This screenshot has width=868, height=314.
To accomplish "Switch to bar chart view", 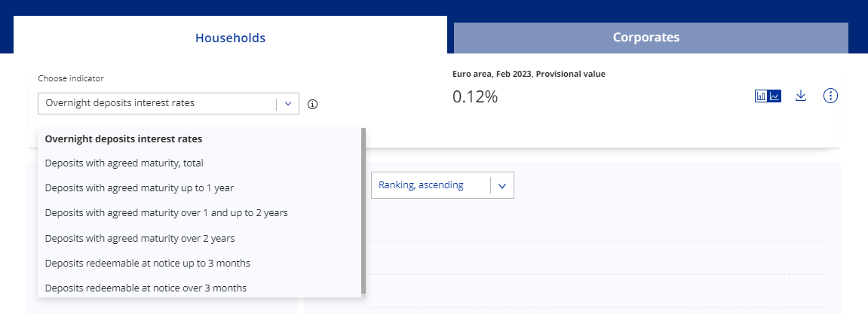I will coord(762,96).
